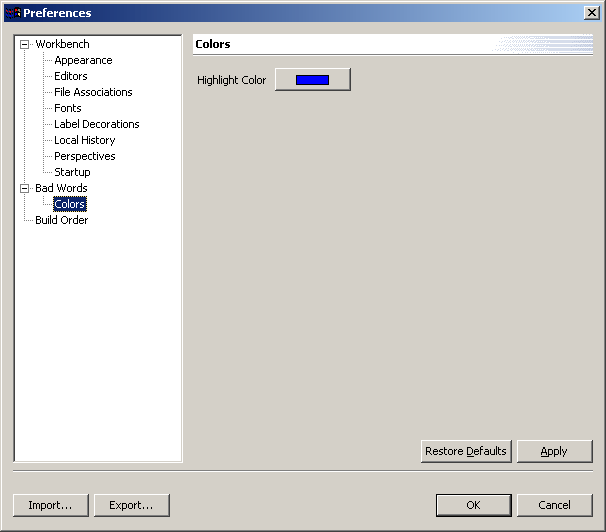
Task: Click the Colors page heading
Action: [x=213, y=44]
